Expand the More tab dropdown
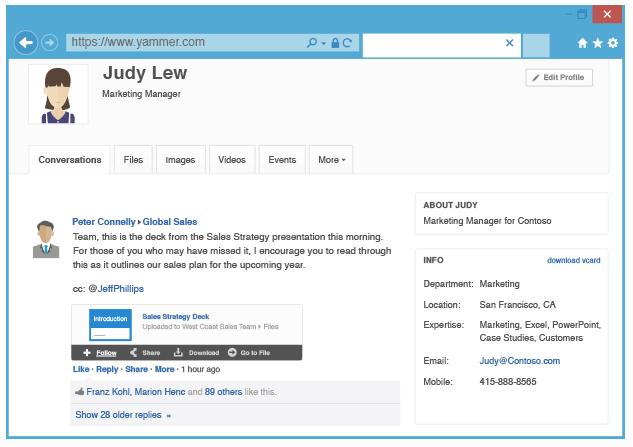Viewport: 633px width, 447px height. click(x=331, y=160)
